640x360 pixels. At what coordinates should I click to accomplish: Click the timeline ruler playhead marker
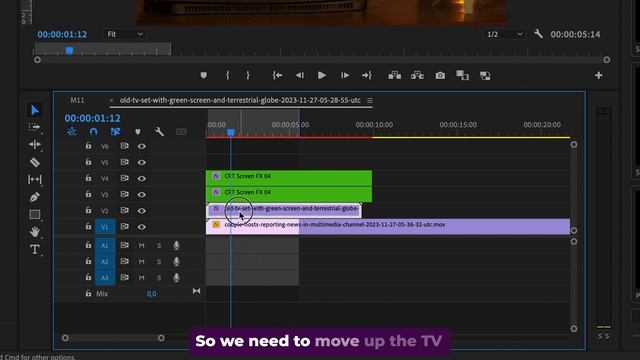(231, 132)
